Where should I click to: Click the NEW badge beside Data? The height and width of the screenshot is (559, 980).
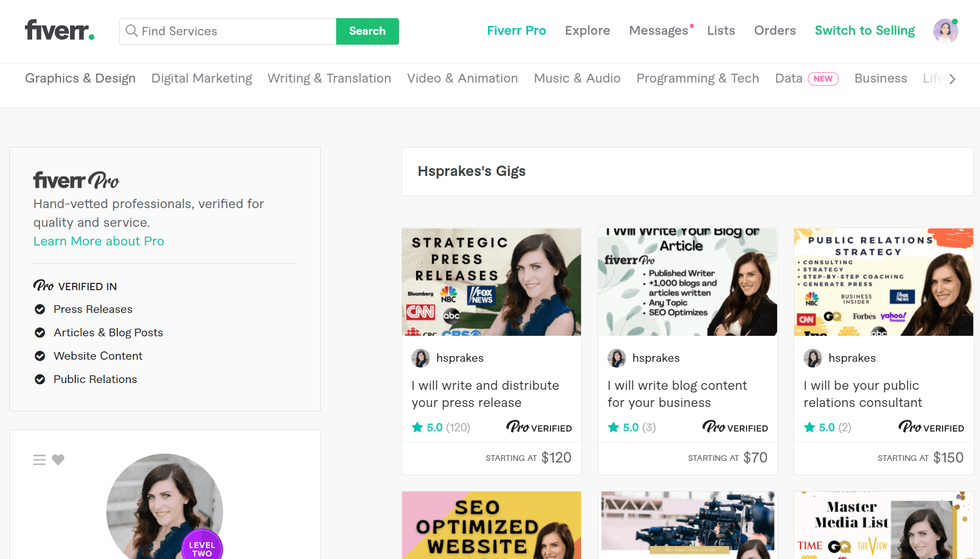click(x=823, y=79)
